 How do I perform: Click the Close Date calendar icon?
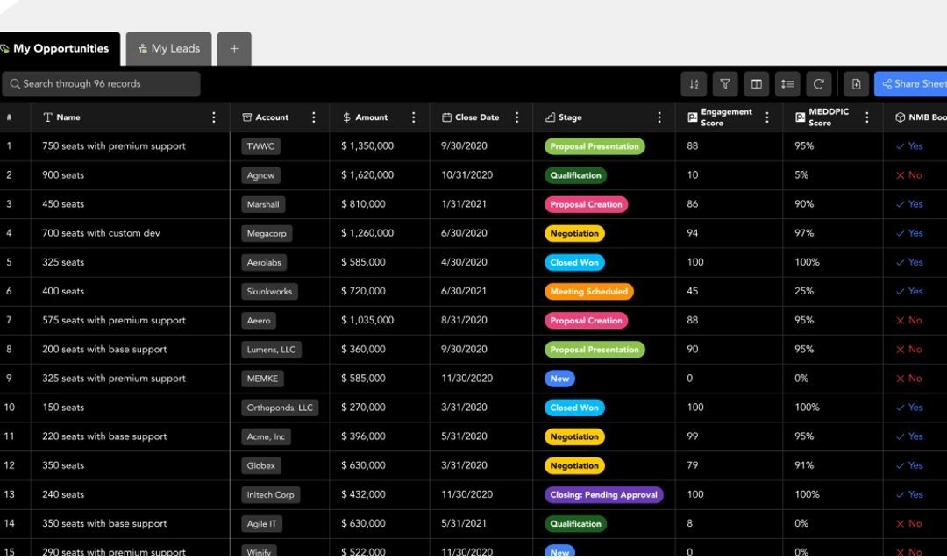click(x=446, y=117)
